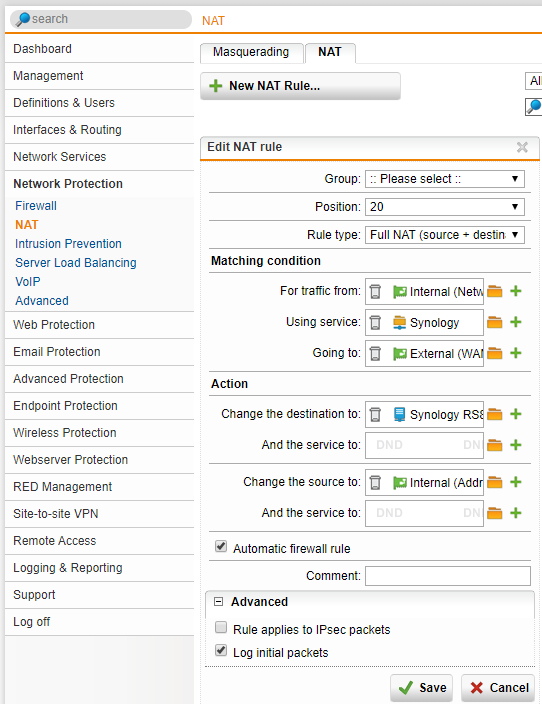The width and height of the screenshot is (542, 704).
Task: Disable the Automatic firewall rule checkbox
Action: [221, 546]
